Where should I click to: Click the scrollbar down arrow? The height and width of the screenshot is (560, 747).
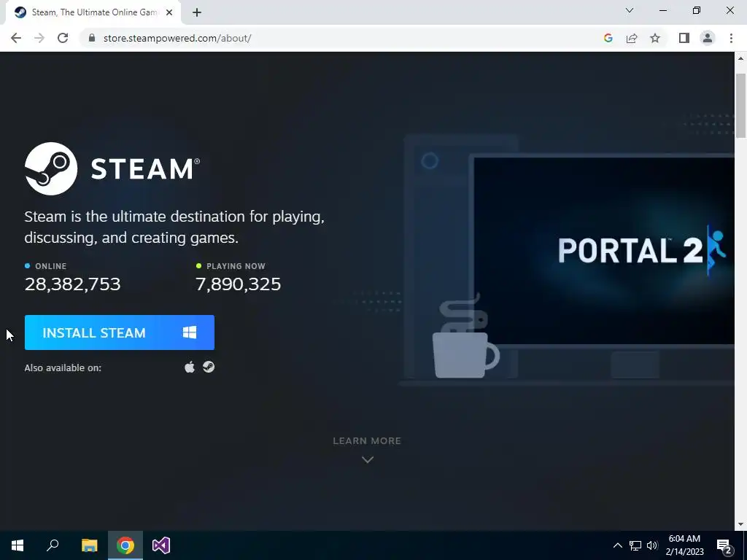click(x=740, y=524)
